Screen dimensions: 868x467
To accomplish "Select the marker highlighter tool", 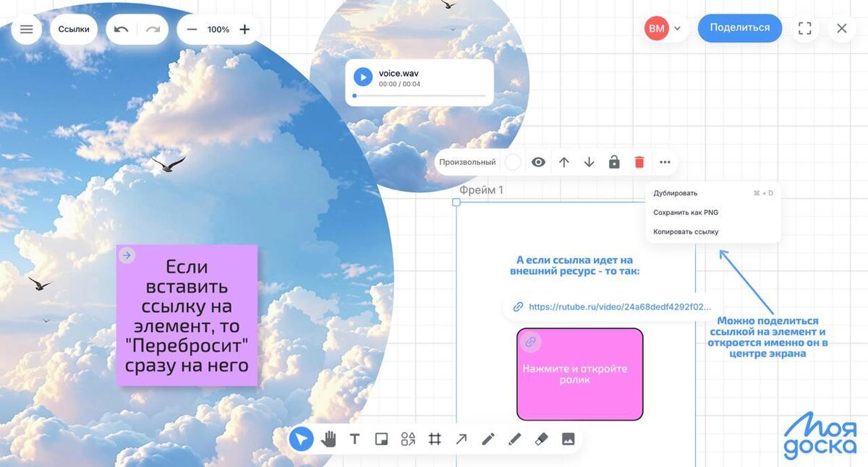I will coord(514,439).
